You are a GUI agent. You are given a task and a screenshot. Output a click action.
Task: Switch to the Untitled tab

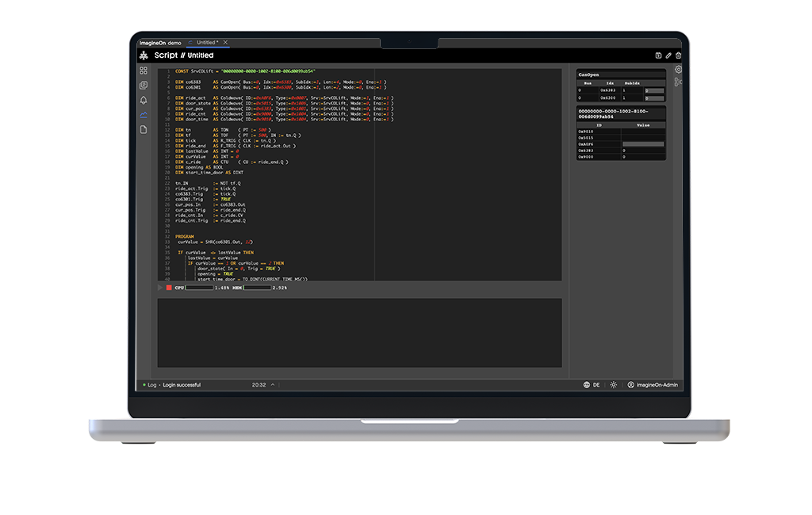205,43
